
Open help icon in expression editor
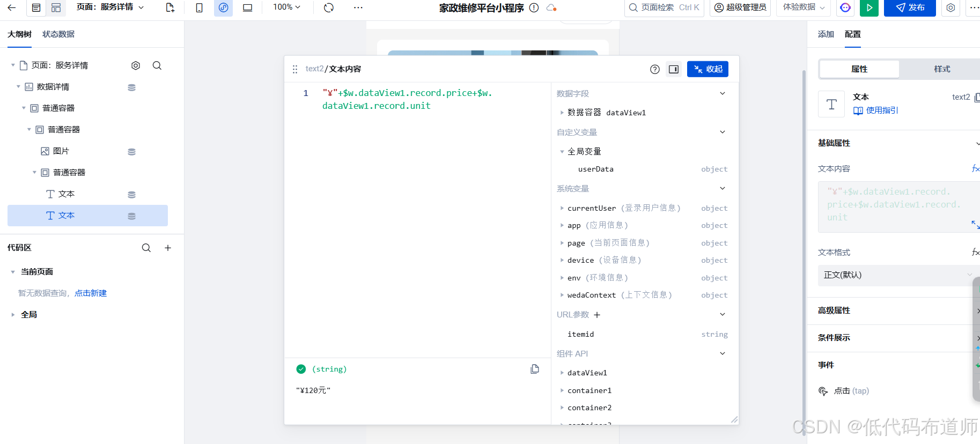coord(655,69)
